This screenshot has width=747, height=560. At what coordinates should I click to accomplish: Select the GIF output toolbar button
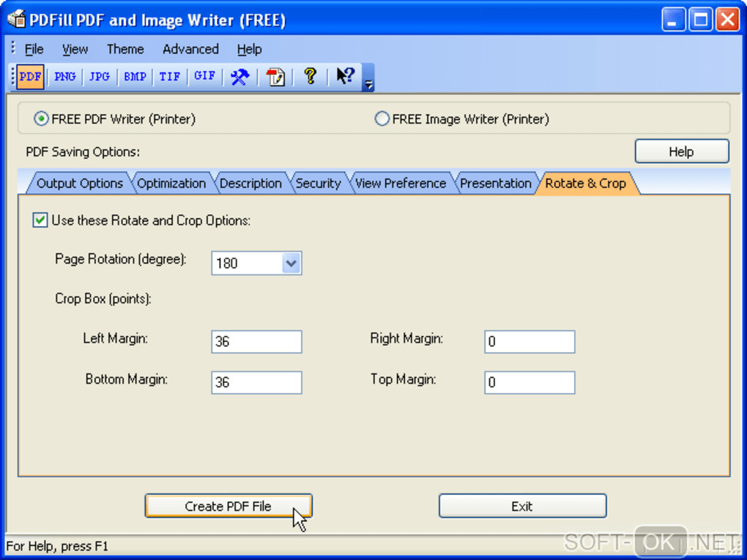point(205,77)
